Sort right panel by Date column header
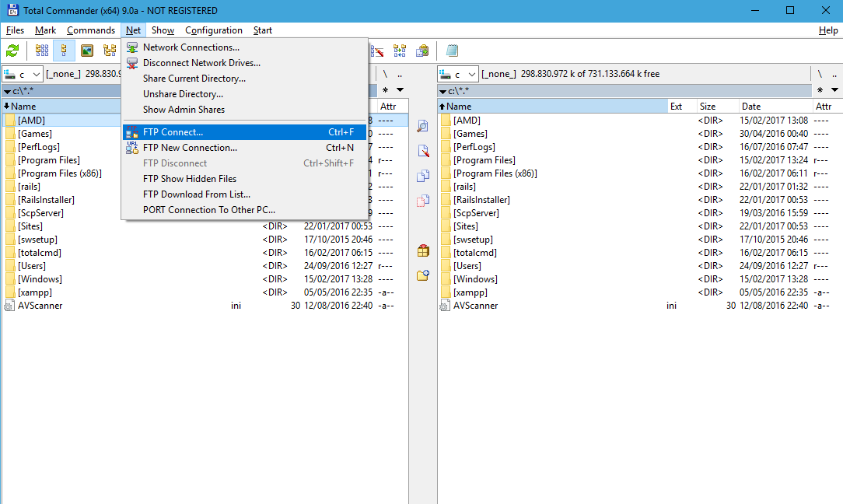The image size is (843, 504). (775, 107)
